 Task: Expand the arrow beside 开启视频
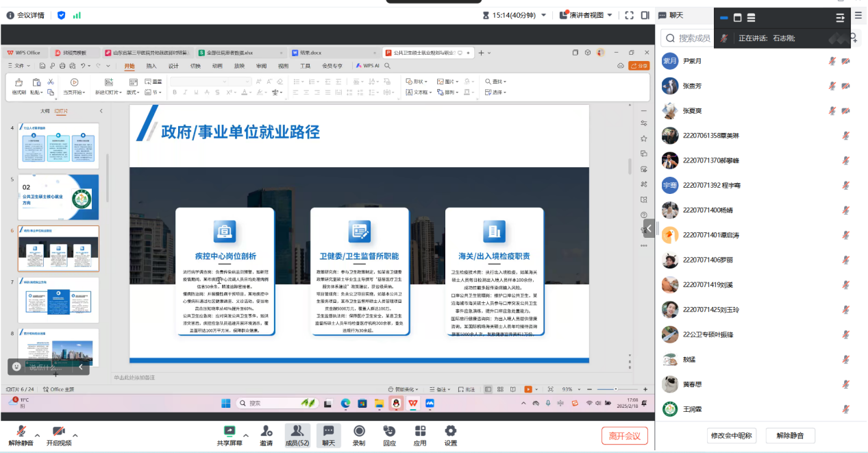pyautogui.click(x=75, y=434)
